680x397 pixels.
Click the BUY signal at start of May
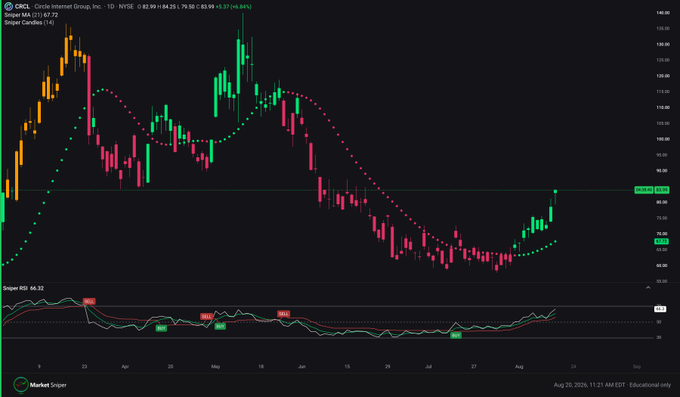tap(220, 326)
